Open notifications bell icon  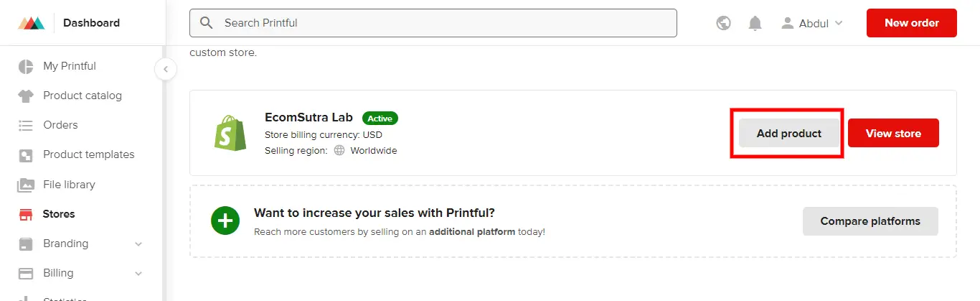tap(755, 23)
